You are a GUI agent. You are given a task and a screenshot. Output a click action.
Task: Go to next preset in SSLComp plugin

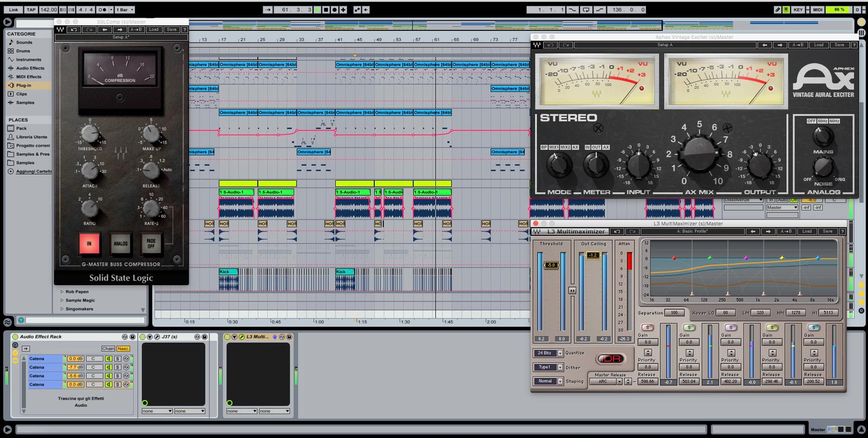point(120,29)
